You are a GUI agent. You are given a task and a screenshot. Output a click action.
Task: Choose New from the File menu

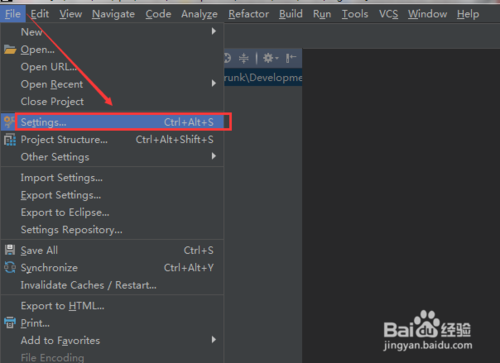pos(112,32)
